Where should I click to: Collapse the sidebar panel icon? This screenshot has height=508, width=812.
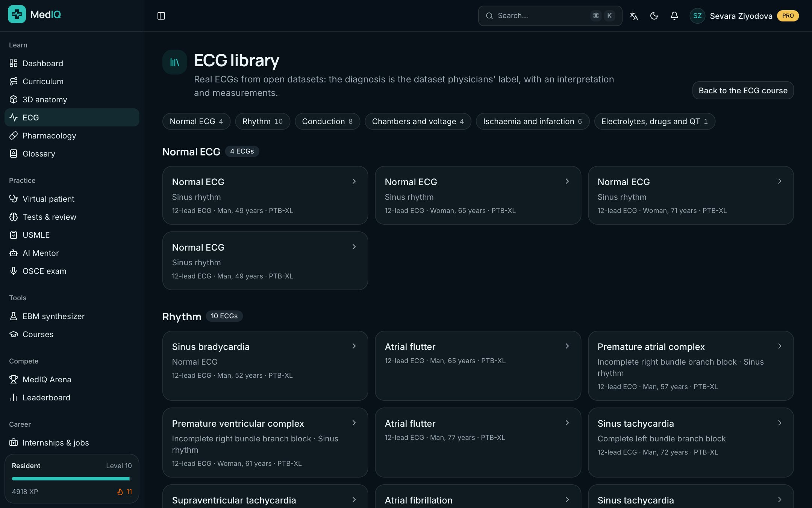161,16
